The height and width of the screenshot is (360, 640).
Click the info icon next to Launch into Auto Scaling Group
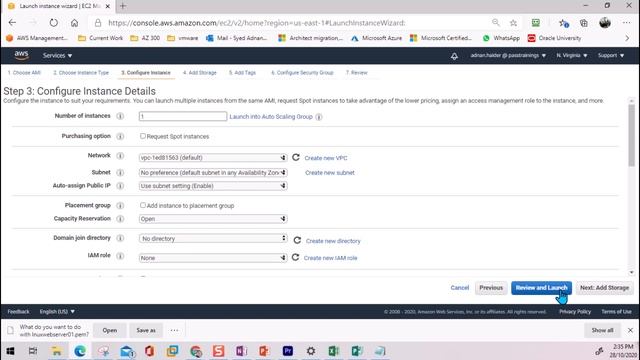point(319,117)
